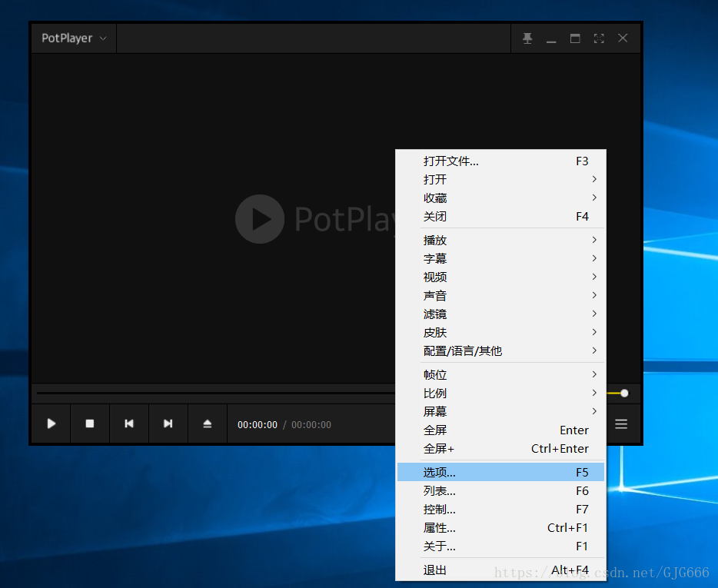Viewport: 718px width, 588px height.
Task: Open 关于... about dialog
Action: coord(501,546)
